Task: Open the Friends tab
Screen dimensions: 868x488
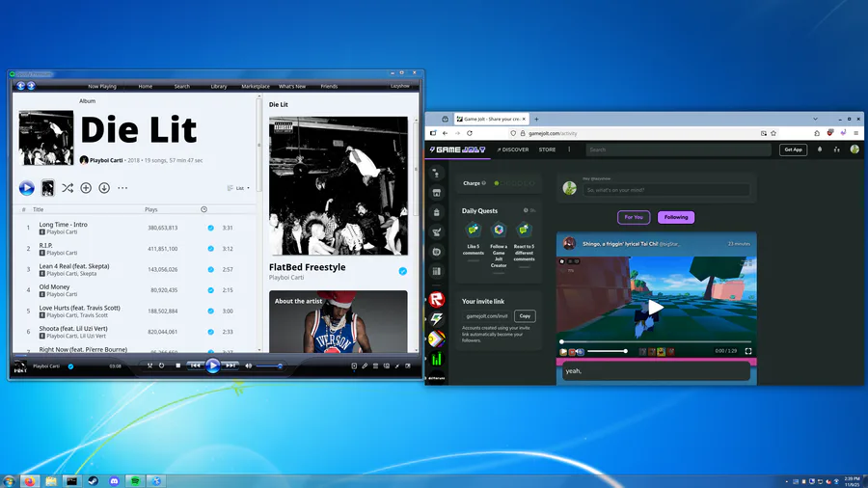Action: click(329, 86)
